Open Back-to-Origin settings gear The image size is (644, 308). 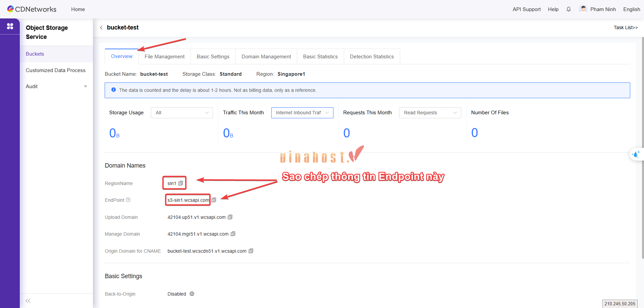pos(192,294)
